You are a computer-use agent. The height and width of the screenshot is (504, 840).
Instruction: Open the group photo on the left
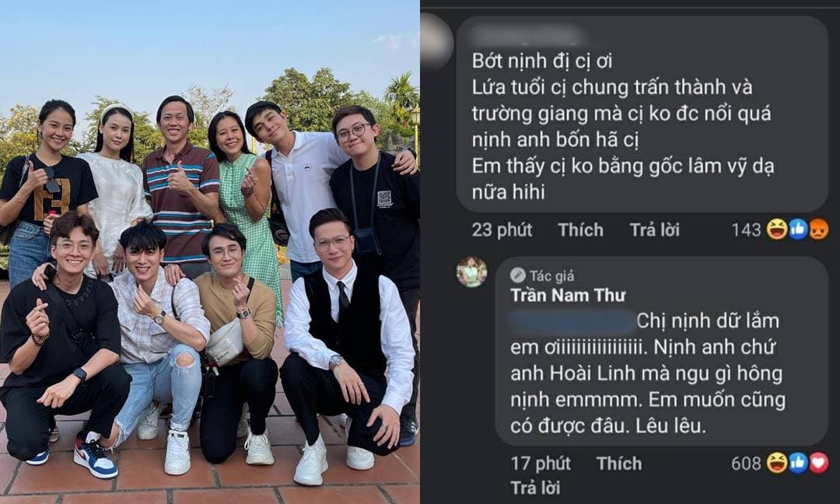tap(209, 252)
